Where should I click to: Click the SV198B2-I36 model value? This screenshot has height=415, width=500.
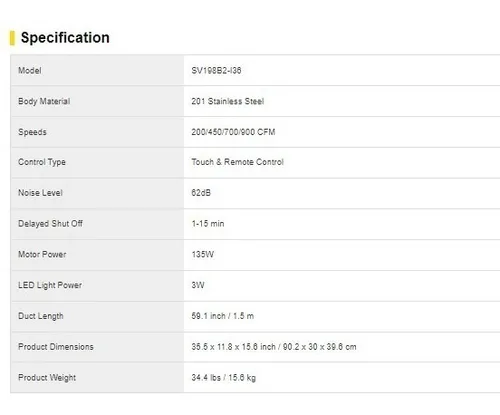[216, 70]
